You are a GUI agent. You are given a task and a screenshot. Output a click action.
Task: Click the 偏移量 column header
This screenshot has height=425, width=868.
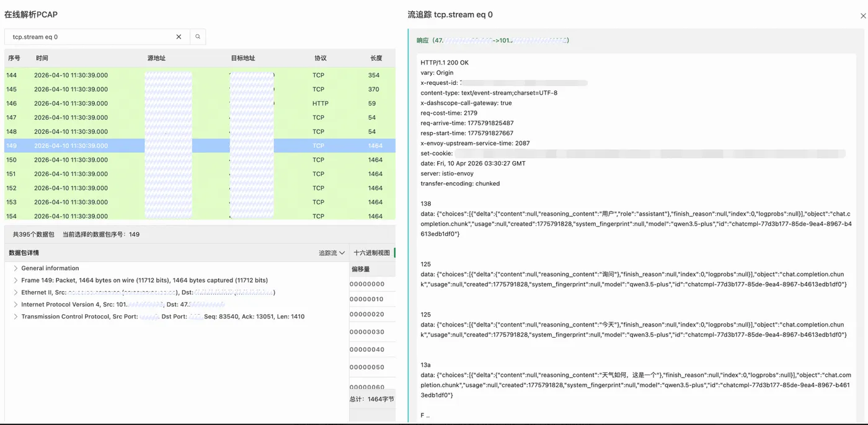pyautogui.click(x=361, y=269)
